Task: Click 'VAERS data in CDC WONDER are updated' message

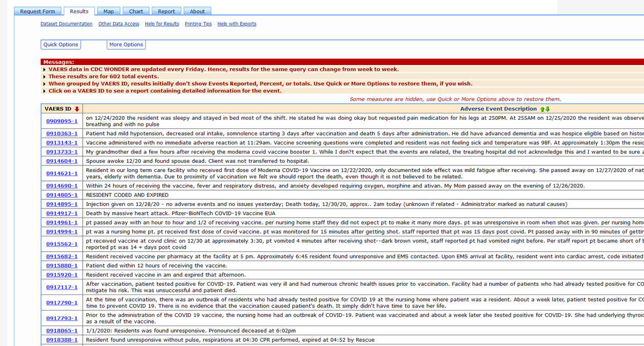Action: click(224, 69)
